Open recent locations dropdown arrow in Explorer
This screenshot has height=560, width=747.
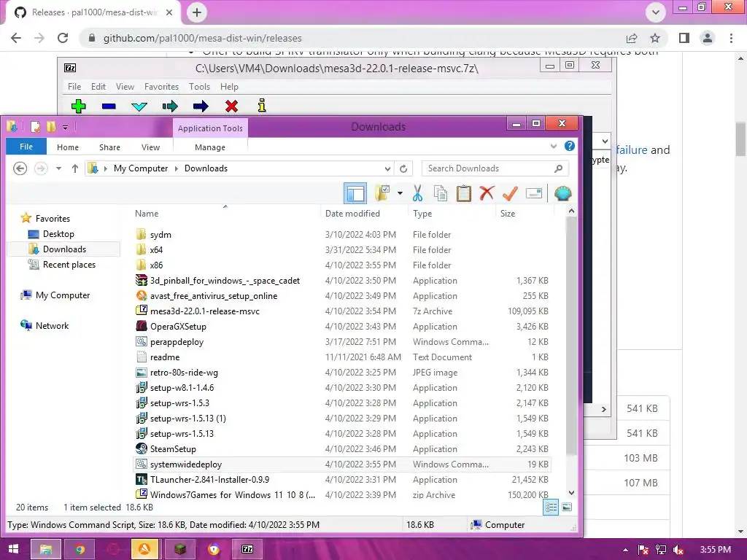[x=58, y=168]
